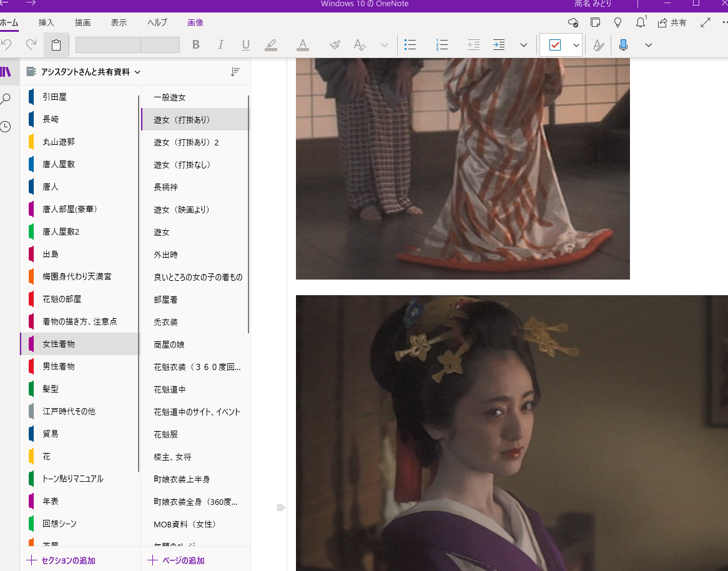Select the 花魁の部屋 section
The image size is (728, 571).
point(80,299)
